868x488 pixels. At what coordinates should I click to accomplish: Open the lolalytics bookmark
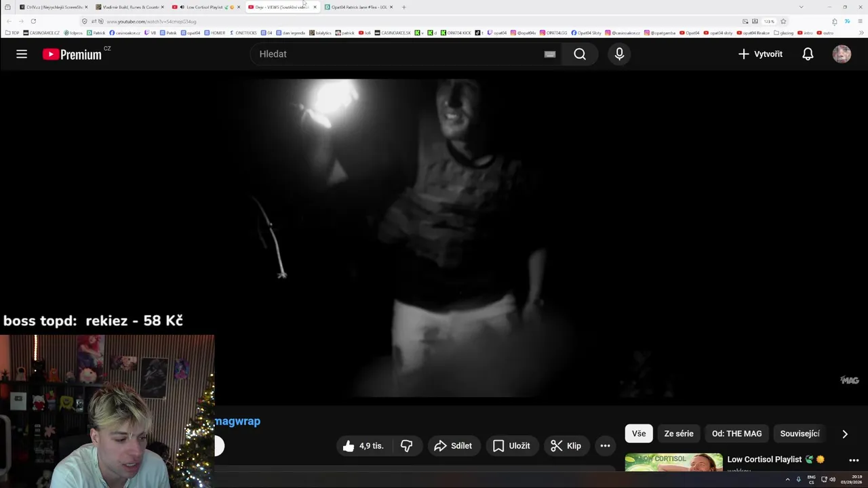tap(320, 33)
